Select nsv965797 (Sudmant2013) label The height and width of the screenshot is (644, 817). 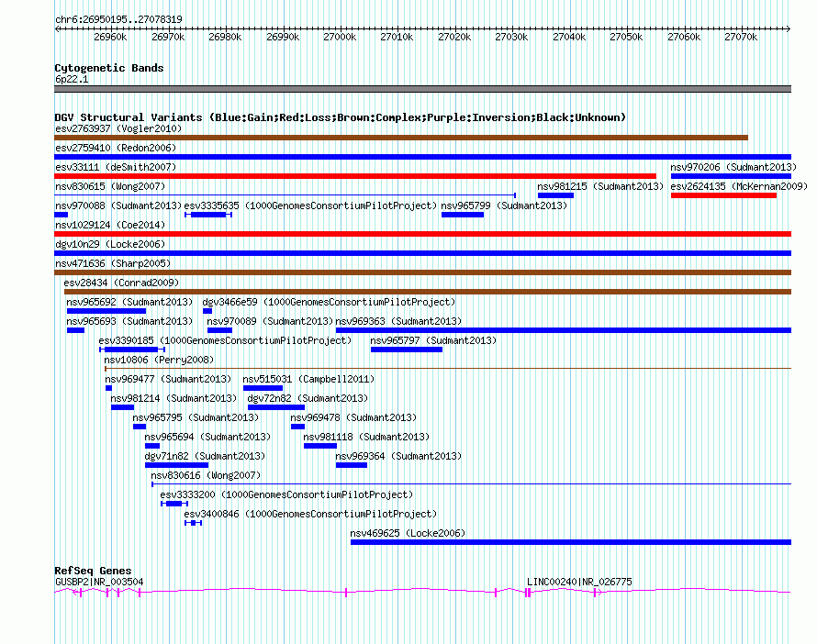pos(433,340)
